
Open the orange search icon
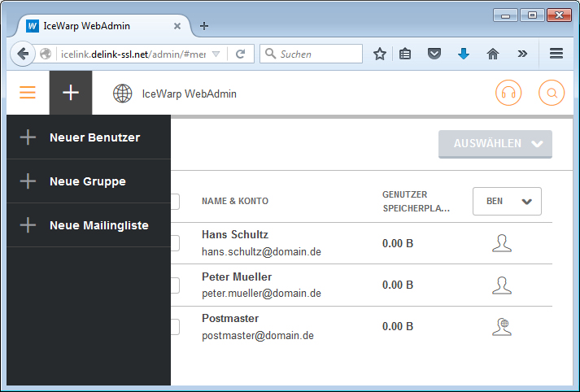pos(552,93)
